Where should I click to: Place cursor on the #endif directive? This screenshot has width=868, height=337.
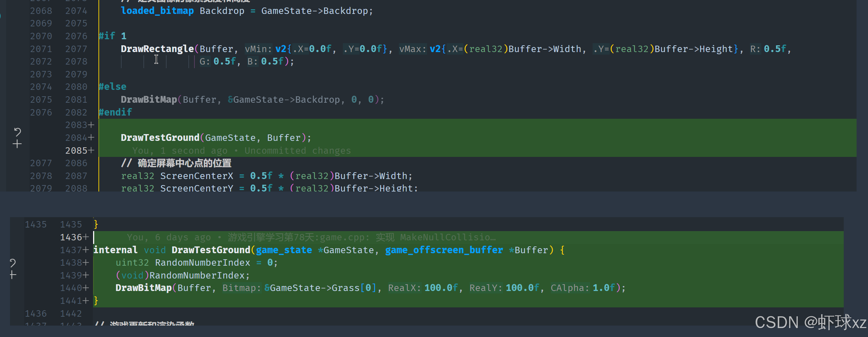click(115, 112)
